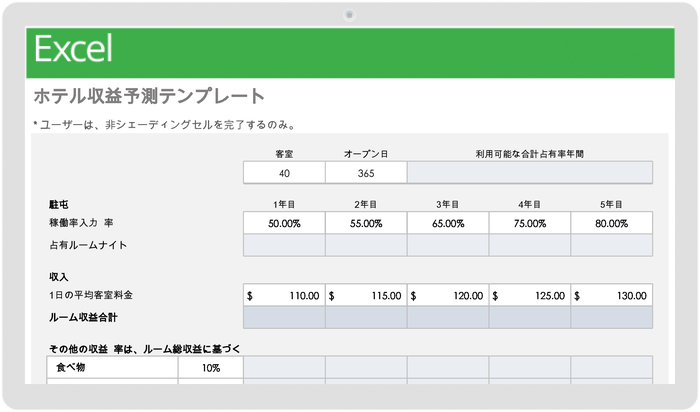The image size is (700, 412).
Task: Click the 1年目 column header
Action: (x=284, y=204)
